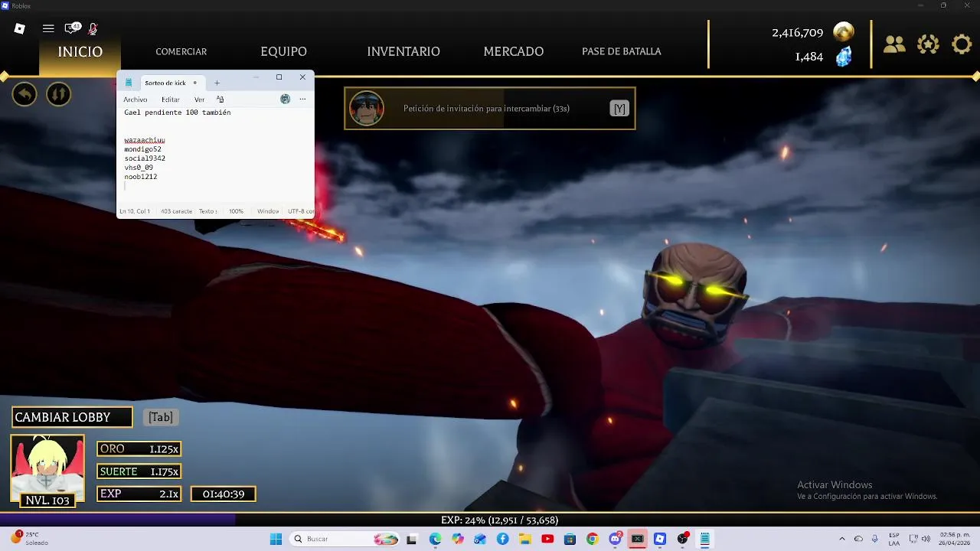Open YouTube icon in taskbar
Screen dimensions: 980x551
547,539
